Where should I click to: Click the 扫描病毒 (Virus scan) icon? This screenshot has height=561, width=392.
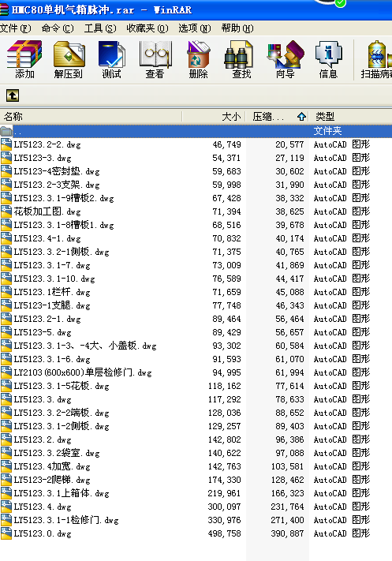pos(377,59)
